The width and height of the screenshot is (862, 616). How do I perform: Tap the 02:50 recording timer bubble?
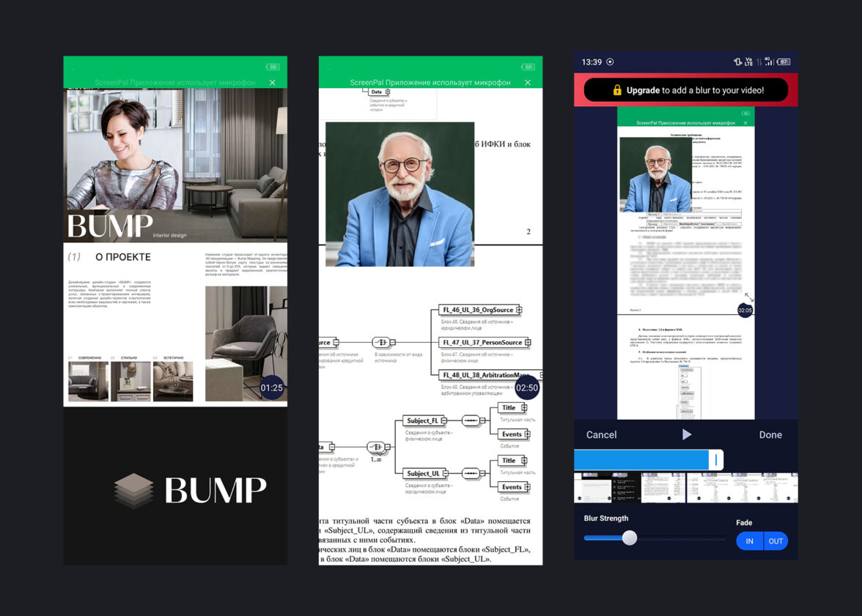pos(526,388)
